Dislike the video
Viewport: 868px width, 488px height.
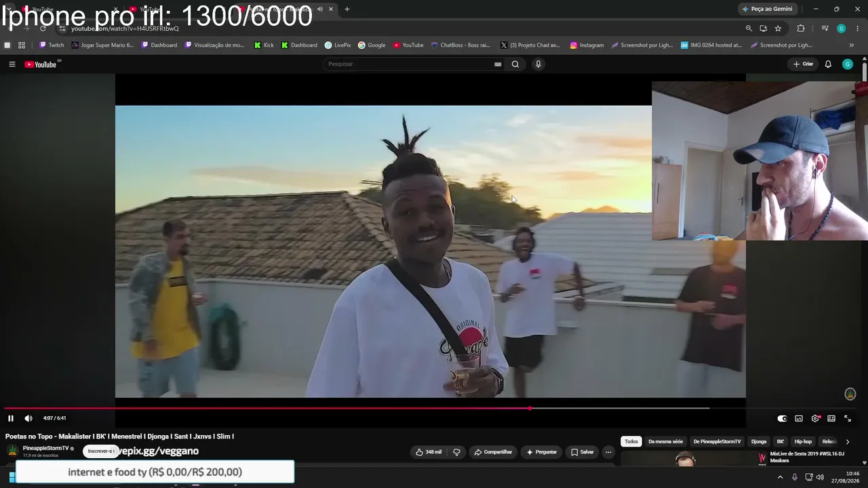(x=456, y=452)
